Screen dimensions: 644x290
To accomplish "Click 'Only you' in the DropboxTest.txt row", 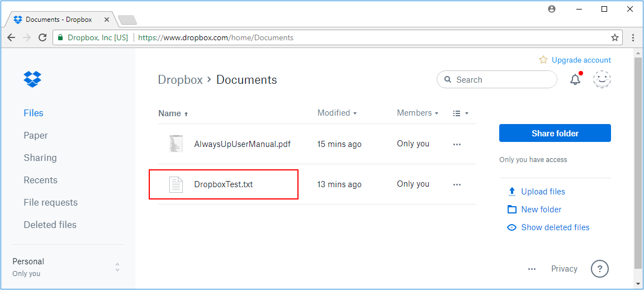I will (413, 184).
